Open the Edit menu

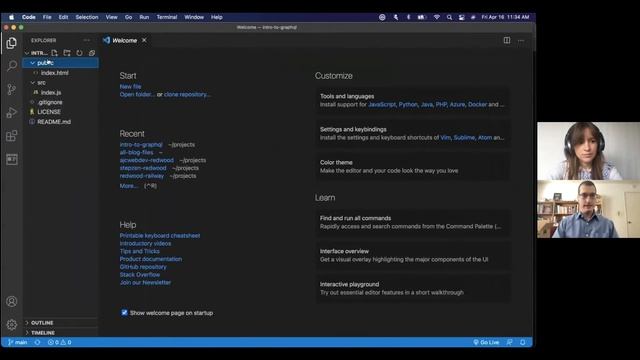click(x=63, y=17)
